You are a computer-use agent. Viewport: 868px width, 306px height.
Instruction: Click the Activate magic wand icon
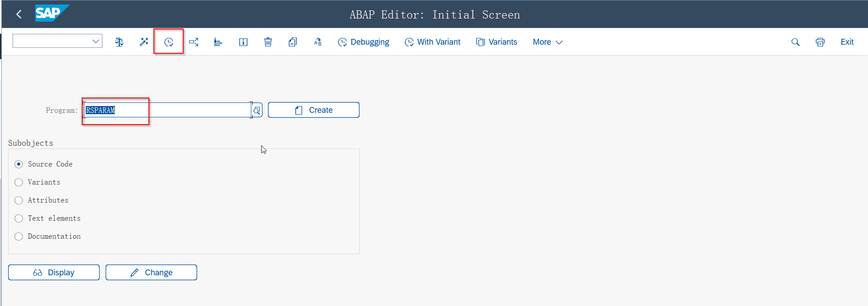coord(144,42)
